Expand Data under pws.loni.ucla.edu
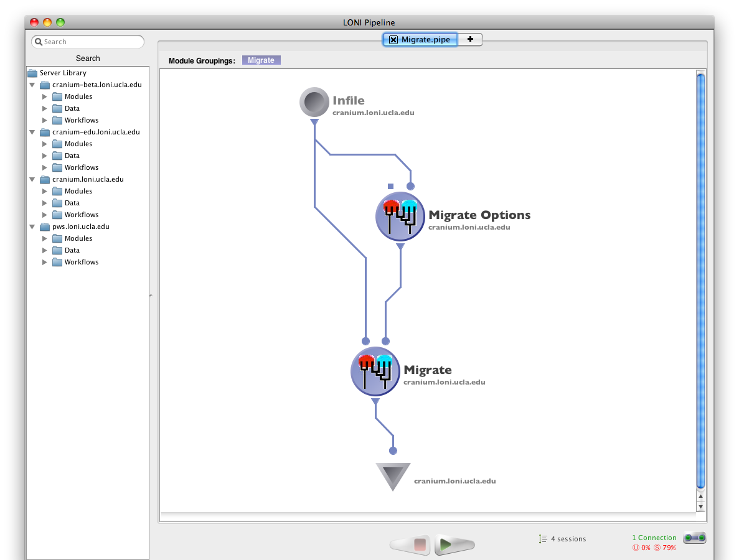739x560 pixels. point(45,250)
